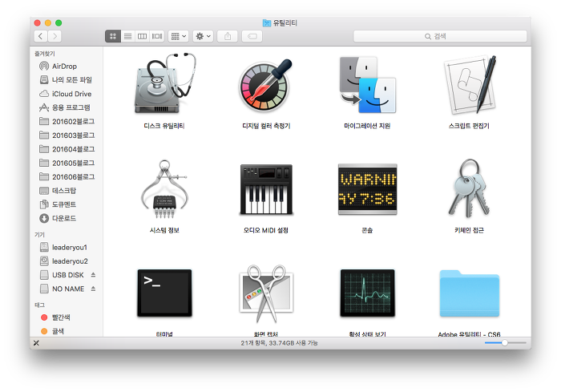The image size is (561, 392).
Task: Eject the USB DISK volume
Action: (x=93, y=275)
